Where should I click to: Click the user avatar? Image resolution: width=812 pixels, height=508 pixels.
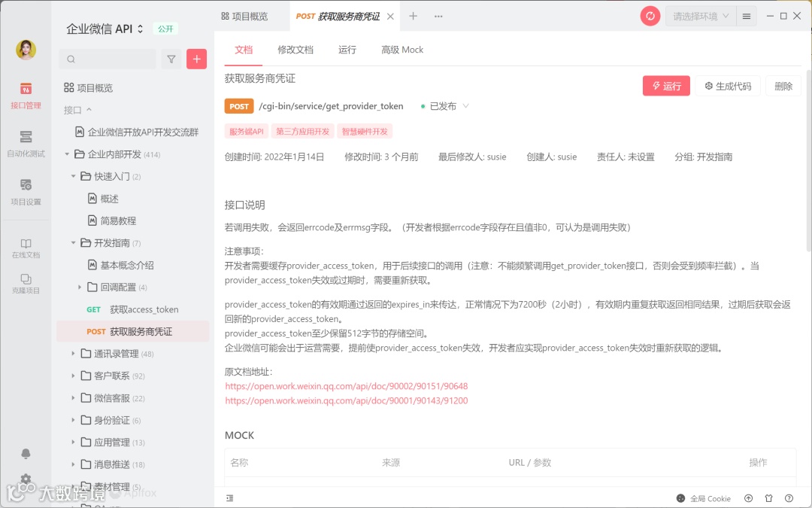click(26, 50)
